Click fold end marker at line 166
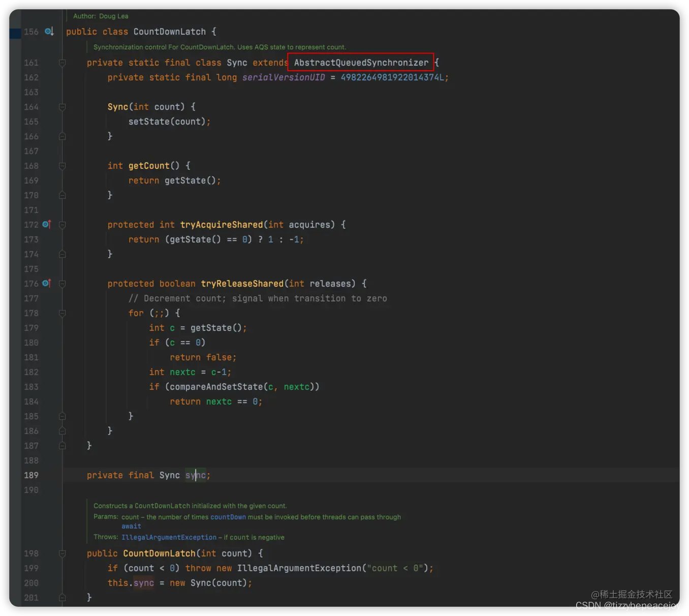Viewport: 689px width, 616px height. [x=62, y=136]
